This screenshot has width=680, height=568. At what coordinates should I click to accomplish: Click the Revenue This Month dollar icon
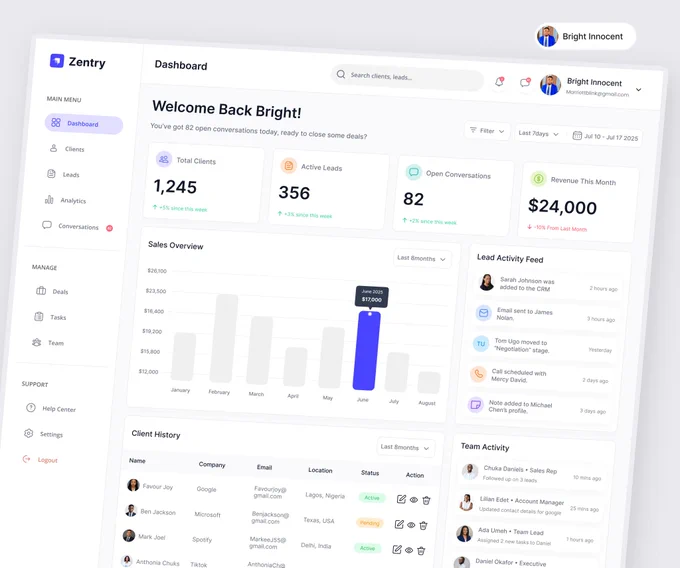click(x=538, y=178)
